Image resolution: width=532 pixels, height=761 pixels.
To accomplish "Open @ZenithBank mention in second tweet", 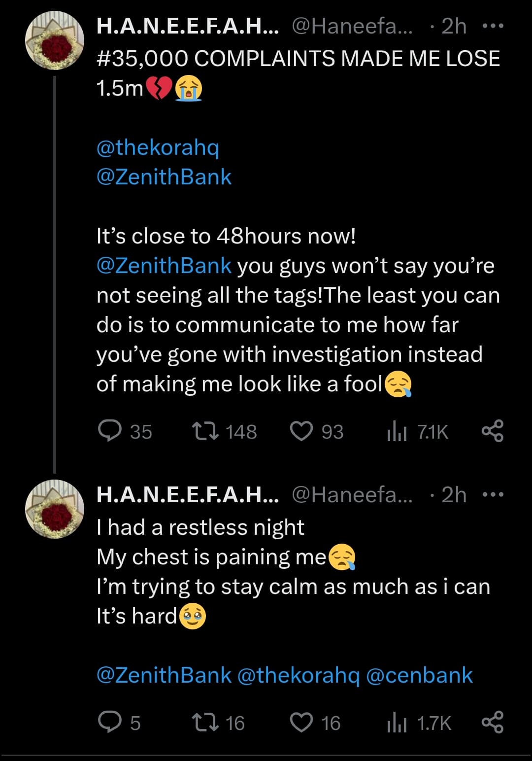I will pyautogui.click(x=164, y=675).
